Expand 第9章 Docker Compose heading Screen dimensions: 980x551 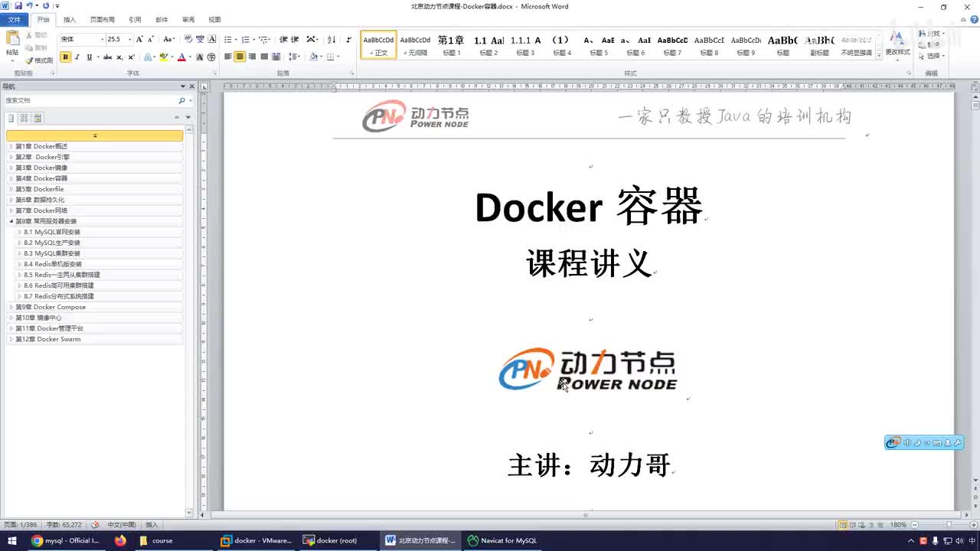[x=11, y=307]
